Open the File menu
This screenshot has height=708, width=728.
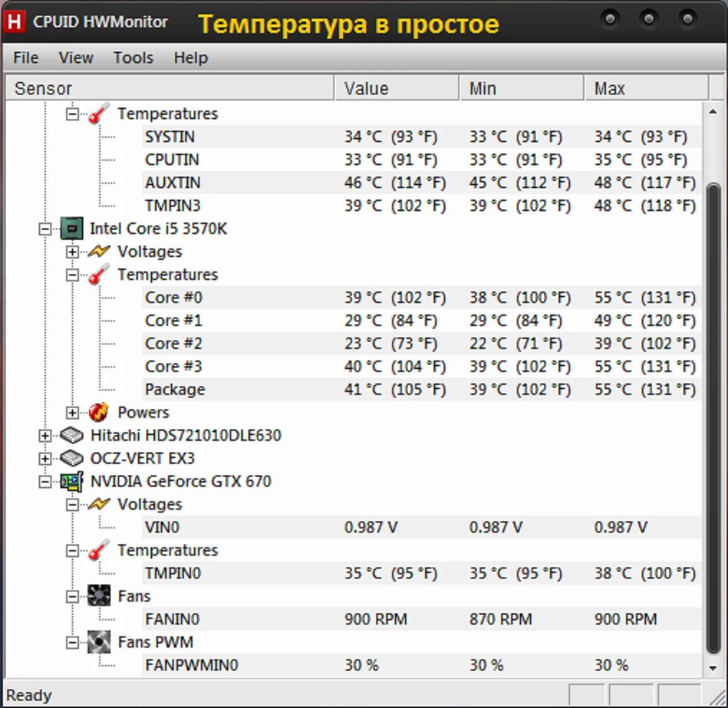[26, 57]
